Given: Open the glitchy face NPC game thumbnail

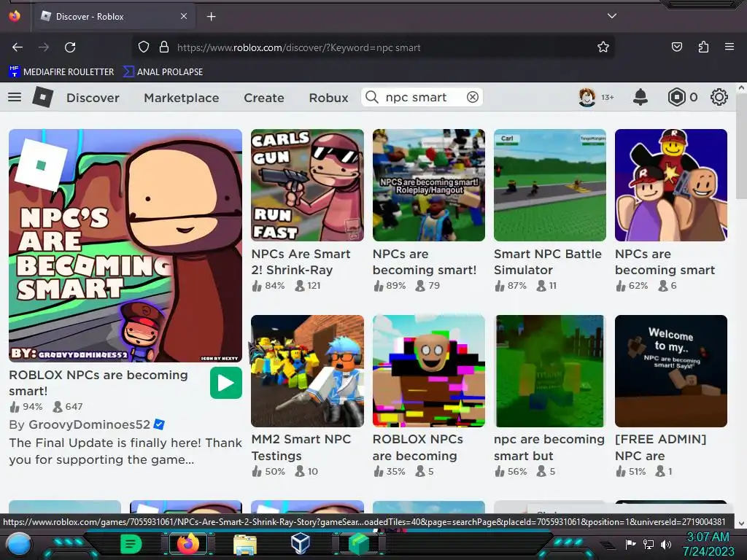Looking at the screenshot, I should (x=429, y=371).
